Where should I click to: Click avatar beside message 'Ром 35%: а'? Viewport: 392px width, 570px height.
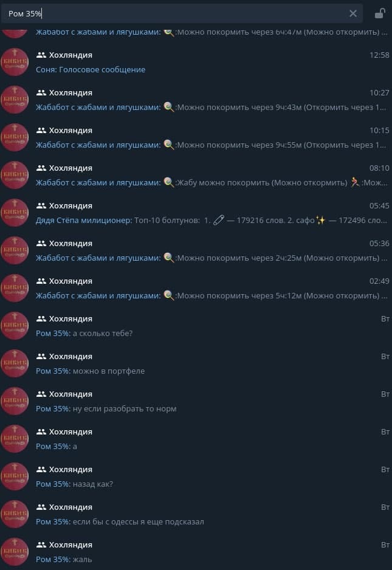15,438
